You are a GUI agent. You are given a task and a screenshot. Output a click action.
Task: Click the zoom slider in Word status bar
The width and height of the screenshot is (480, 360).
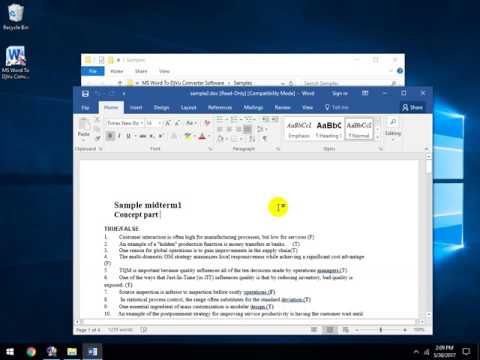(x=381, y=330)
